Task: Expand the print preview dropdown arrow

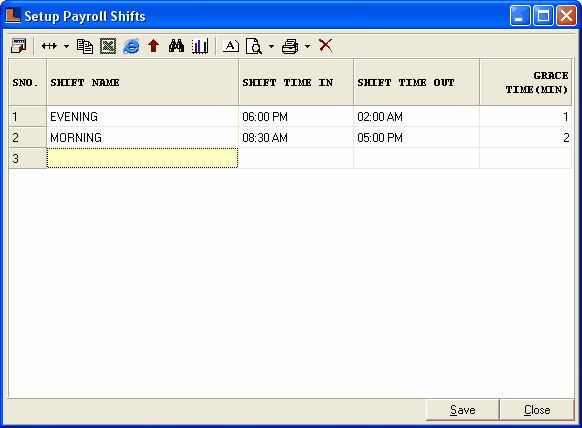Action: pos(271,46)
